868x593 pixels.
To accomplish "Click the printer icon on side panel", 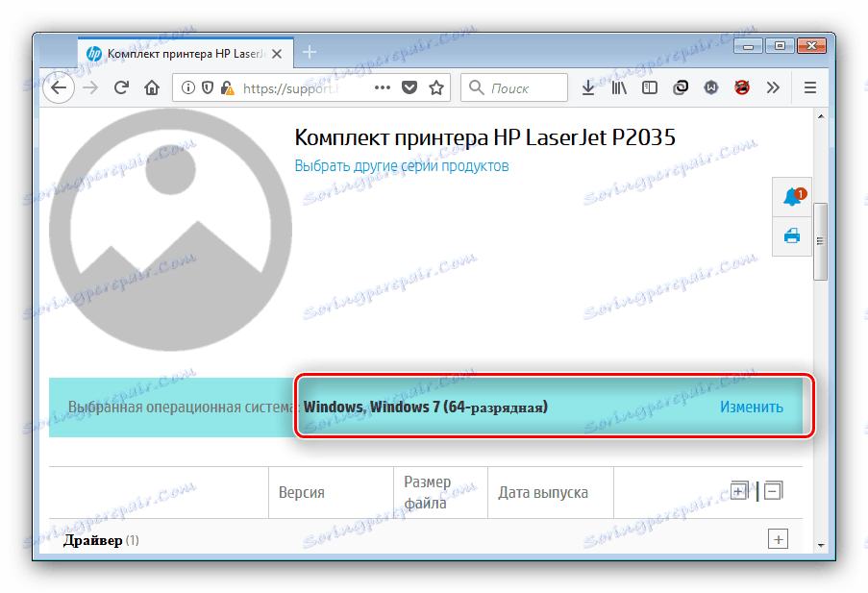I will pyautogui.click(x=792, y=235).
